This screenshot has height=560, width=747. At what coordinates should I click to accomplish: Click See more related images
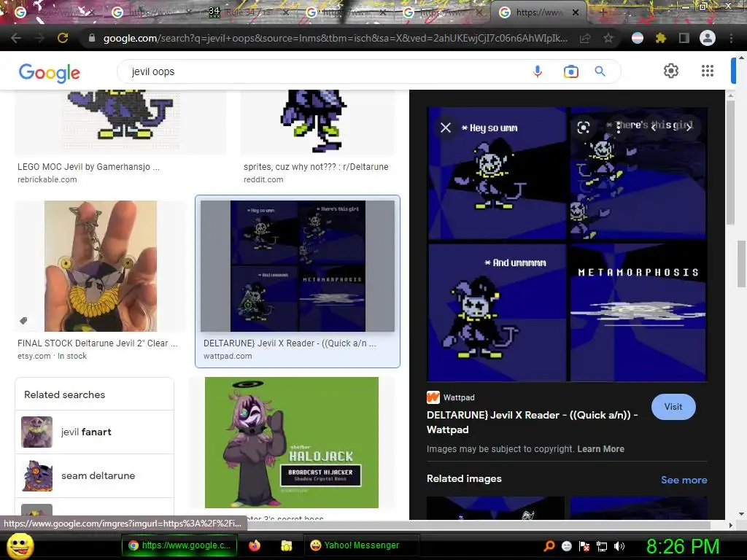[x=684, y=480]
